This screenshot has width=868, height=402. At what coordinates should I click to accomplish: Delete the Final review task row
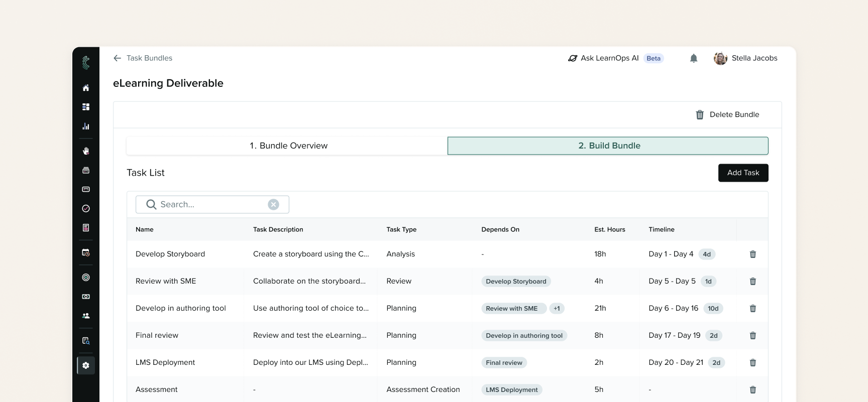pos(753,335)
